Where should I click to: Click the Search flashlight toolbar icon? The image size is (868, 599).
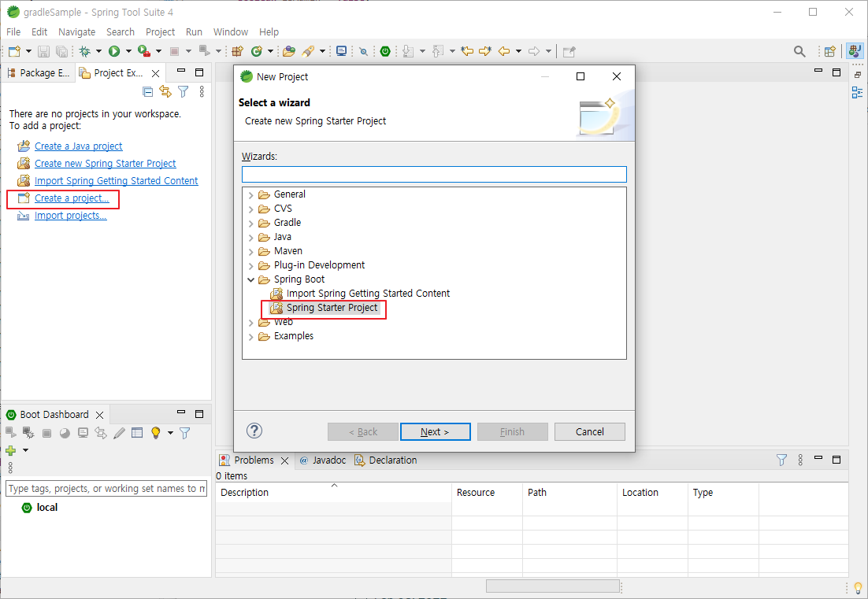pos(308,51)
